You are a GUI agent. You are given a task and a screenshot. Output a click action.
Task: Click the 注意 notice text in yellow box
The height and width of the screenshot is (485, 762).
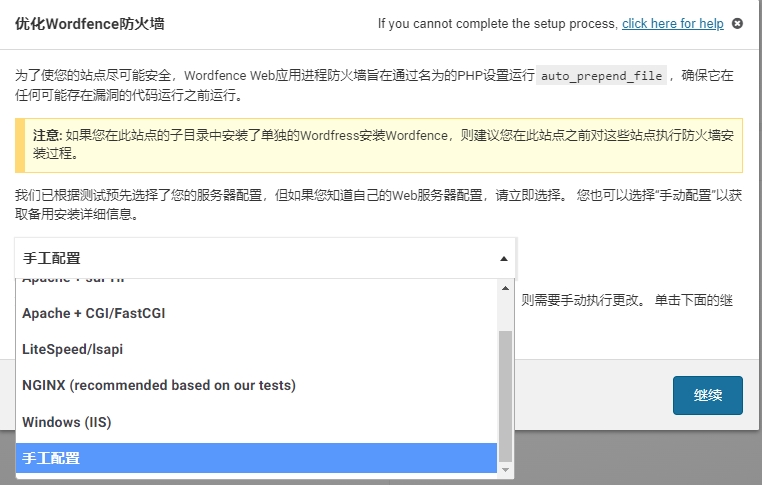coord(383,144)
